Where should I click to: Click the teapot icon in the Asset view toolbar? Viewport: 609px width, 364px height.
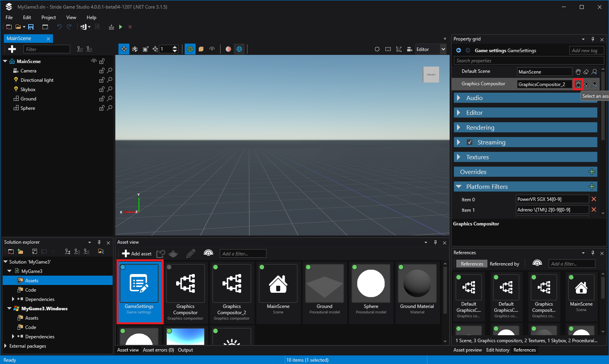tap(173, 253)
